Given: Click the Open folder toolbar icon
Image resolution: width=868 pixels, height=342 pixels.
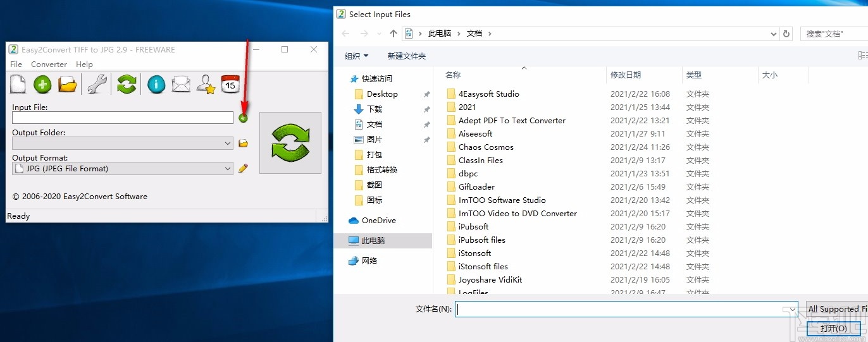Looking at the screenshot, I should [x=67, y=84].
